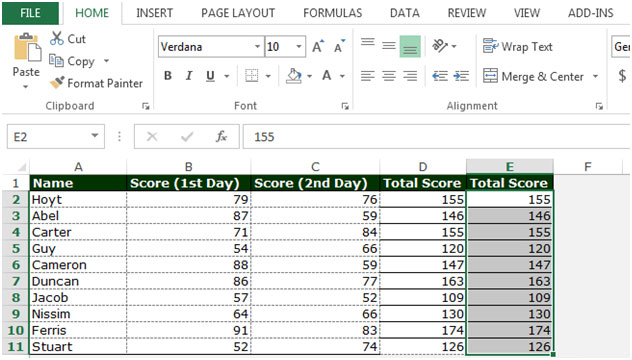Apply font color letter A
The width and height of the screenshot is (632, 360).
coord(326,76)
